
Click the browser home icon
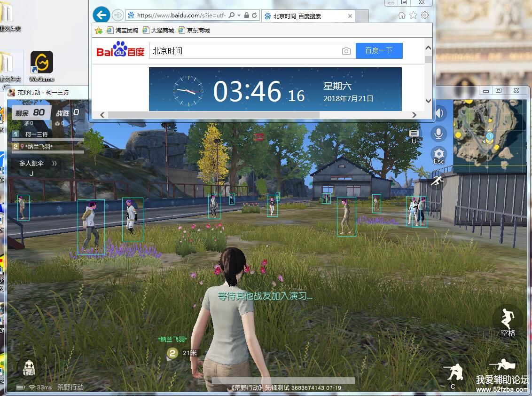coord(402,15)
